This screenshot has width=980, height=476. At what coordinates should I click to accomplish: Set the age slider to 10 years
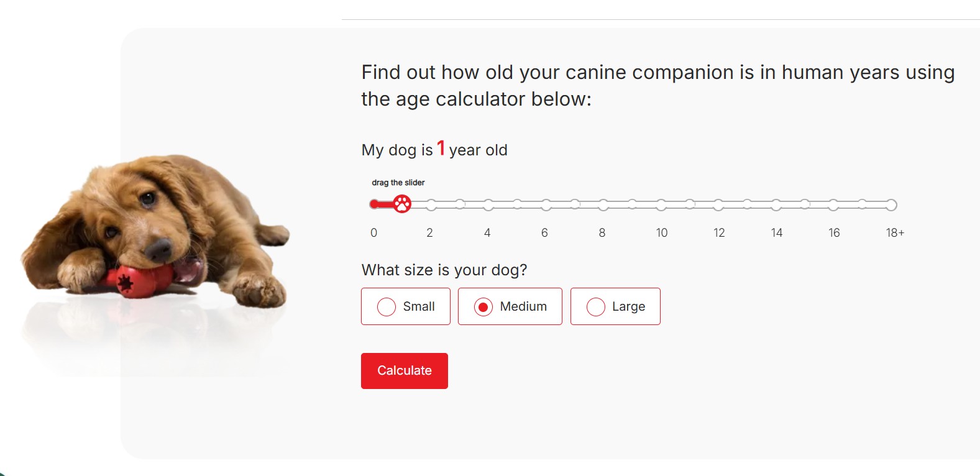pyautogui.click(x=661, y=205)
